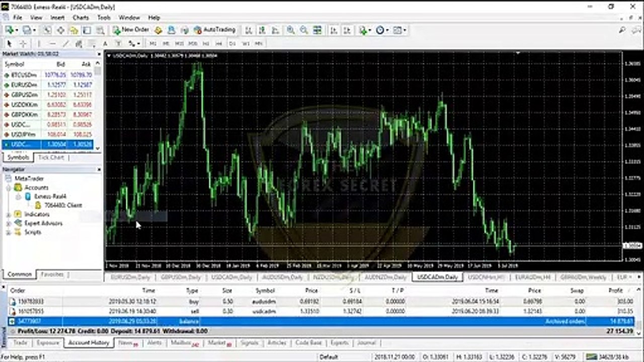644x362 pixels.
Task: Open the Trade tab in Terminal
Action: 20,342
